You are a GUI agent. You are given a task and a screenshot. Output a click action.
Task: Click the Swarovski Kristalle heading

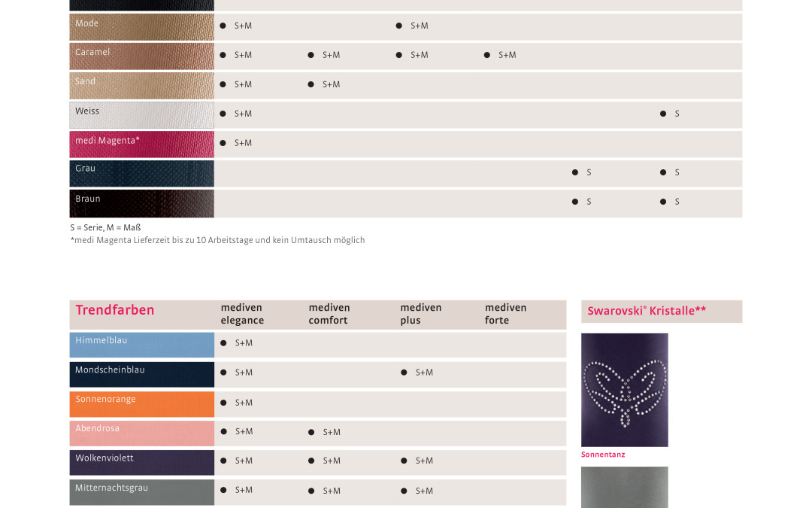point(647,311)
